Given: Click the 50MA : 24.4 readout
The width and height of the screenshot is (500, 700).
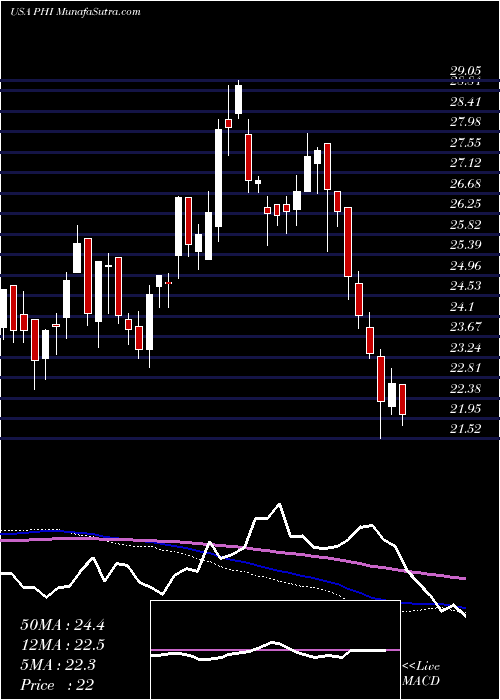Looking at the screenshot, I should (62, 625).
